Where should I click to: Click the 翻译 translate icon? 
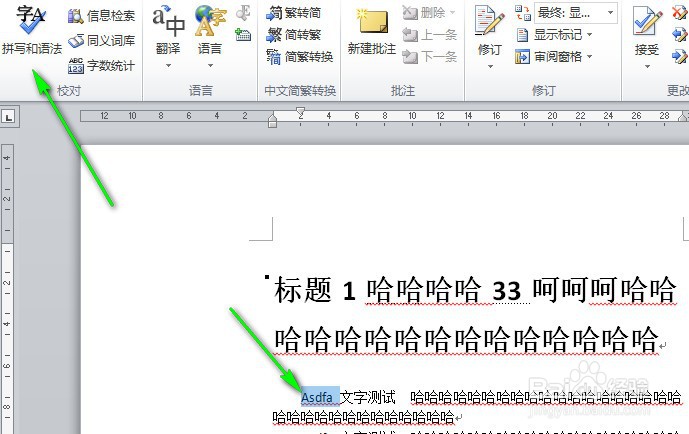click(x=168, y=22)
